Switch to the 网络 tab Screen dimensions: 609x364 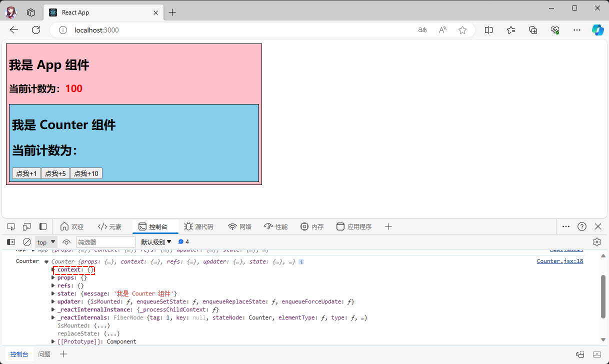(240, 226)
